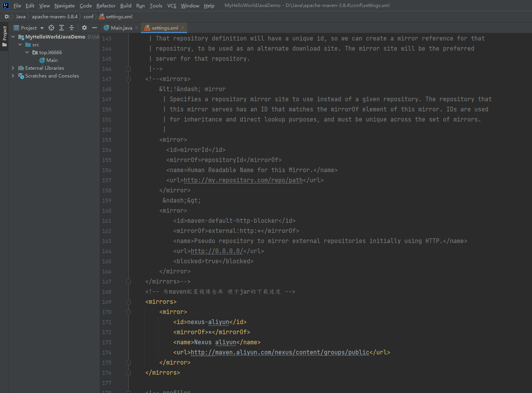The height and width of the screenshot is (393, 532).
Task: Open the View menu
Action: coord(44,5)
